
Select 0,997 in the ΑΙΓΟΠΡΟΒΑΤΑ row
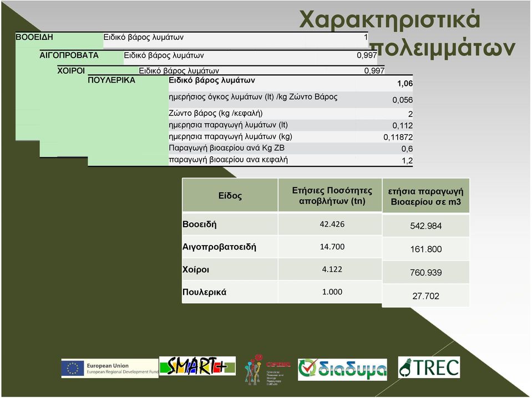367,55
